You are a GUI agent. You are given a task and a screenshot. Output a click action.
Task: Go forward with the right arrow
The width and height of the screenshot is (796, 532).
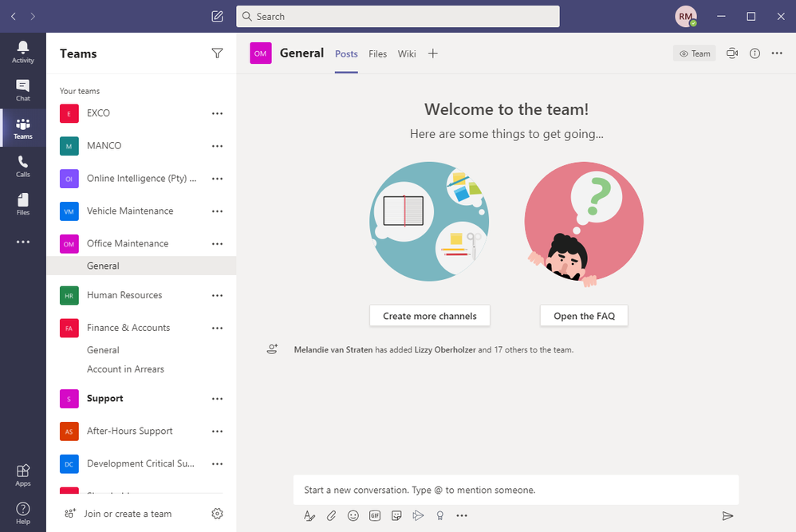[33, 16]
